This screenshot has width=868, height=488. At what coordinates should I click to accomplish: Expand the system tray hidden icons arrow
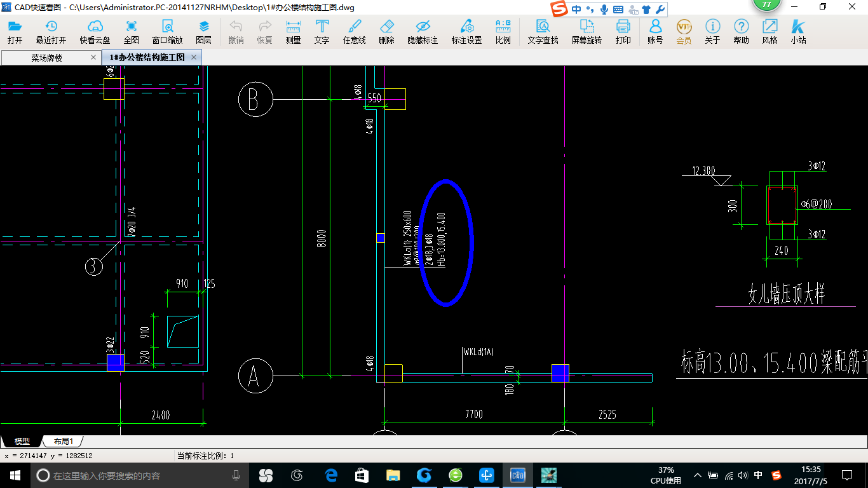698,475
